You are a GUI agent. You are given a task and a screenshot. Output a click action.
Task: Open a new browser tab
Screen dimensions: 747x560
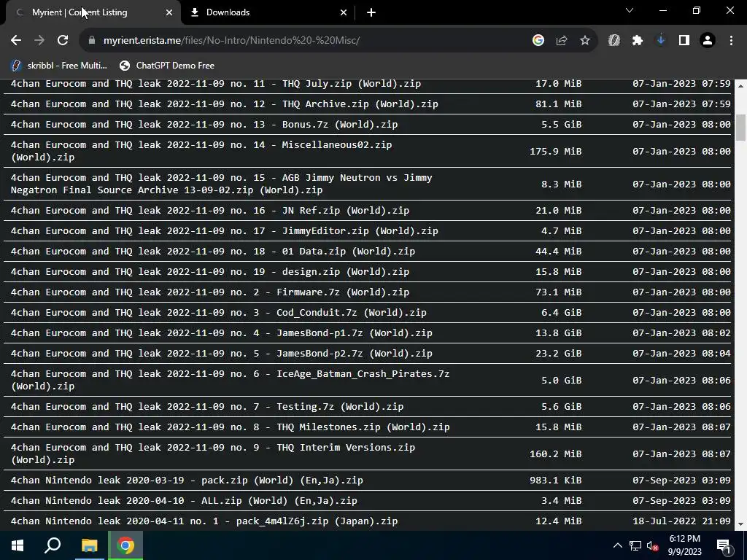point(371,12)
